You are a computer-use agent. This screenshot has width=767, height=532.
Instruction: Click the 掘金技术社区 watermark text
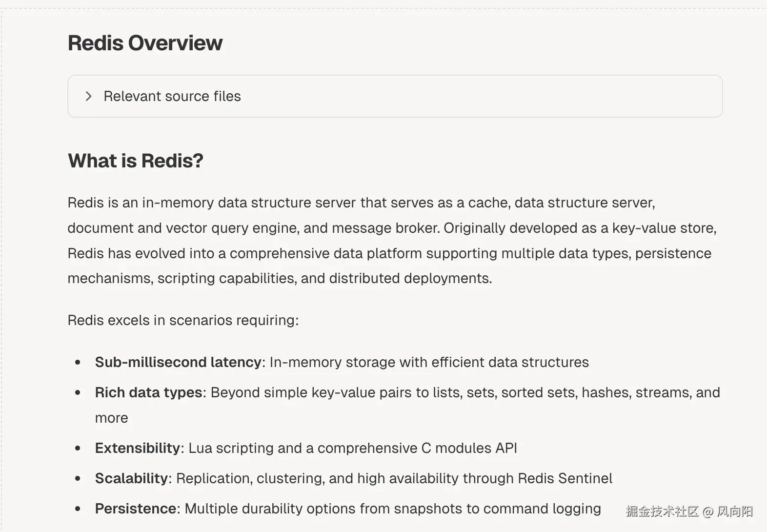[x=662, y=511]
